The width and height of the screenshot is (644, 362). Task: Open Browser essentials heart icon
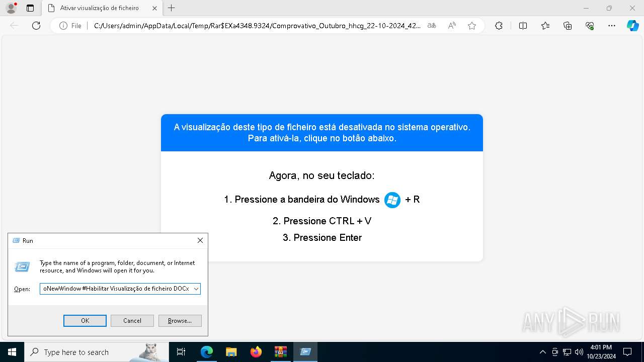pos(590,26)
